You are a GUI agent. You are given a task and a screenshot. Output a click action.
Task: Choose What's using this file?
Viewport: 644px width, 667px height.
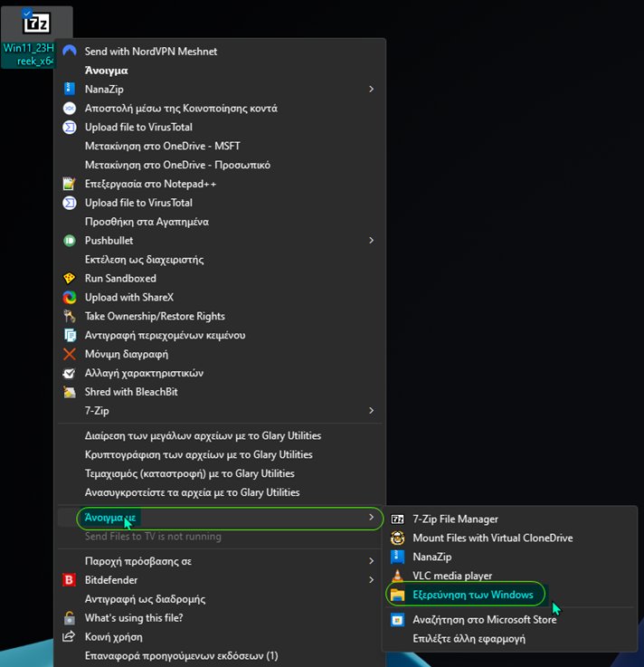pyautogui.click(x=134, y=617)
